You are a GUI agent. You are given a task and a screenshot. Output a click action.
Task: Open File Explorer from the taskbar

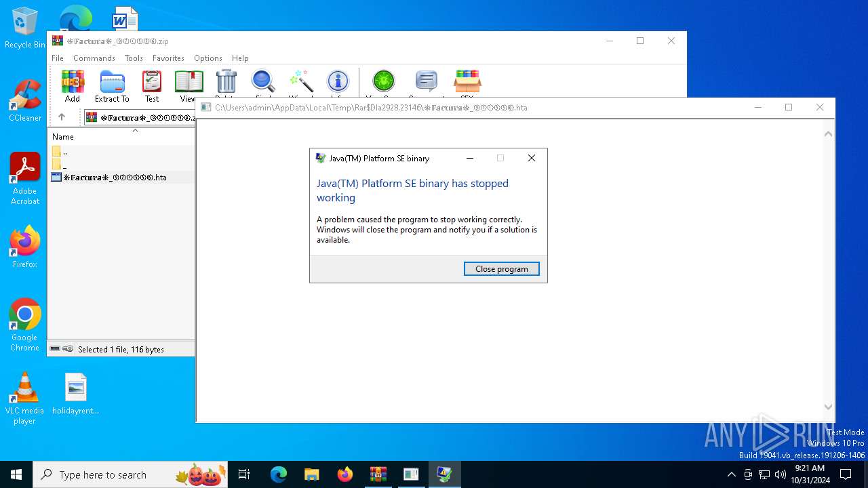click(x=311, y=474)
